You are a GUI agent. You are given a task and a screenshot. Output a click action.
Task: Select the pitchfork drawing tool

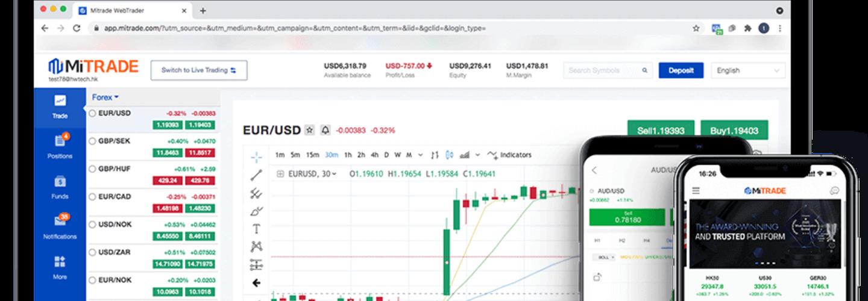[x=256, y=194]
